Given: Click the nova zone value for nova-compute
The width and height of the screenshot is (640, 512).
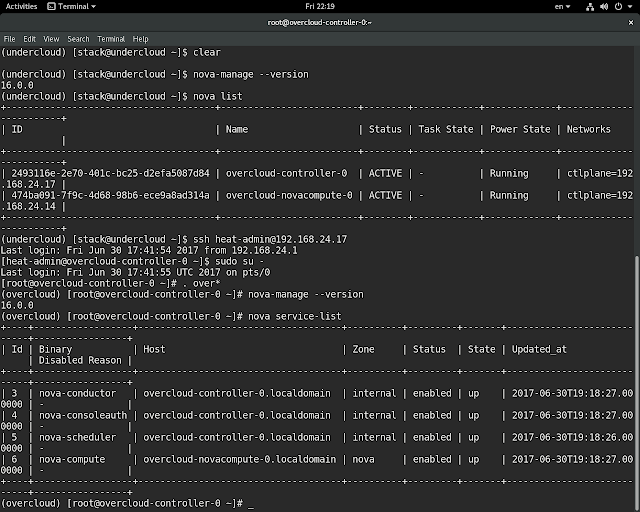Looking at the screenshot, I should pyautogui.click(x=363, y=460).
